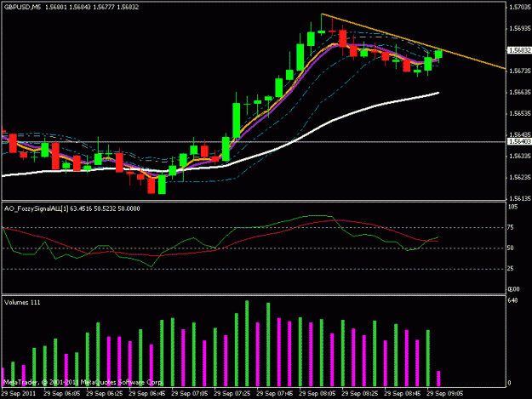This screenshot has width=532, height=399.
Task: Click the tallest green volume bar
Action: click(x=247, y=344)
